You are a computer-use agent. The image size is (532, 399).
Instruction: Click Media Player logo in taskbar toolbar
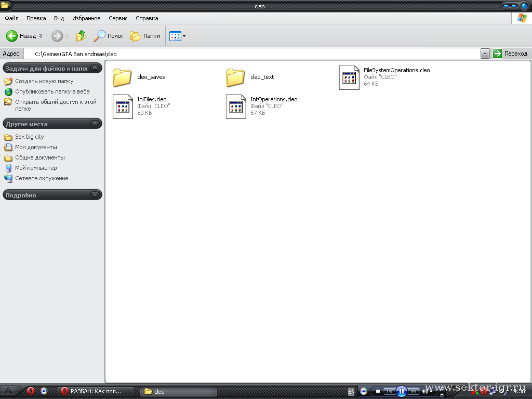point(363,392)
